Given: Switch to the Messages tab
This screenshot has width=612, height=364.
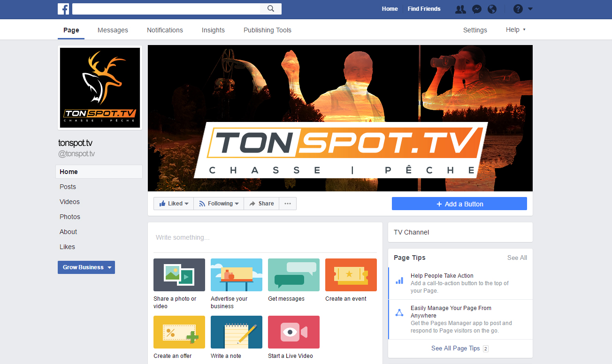Looking at the screenshot, I should coord(113,30).
